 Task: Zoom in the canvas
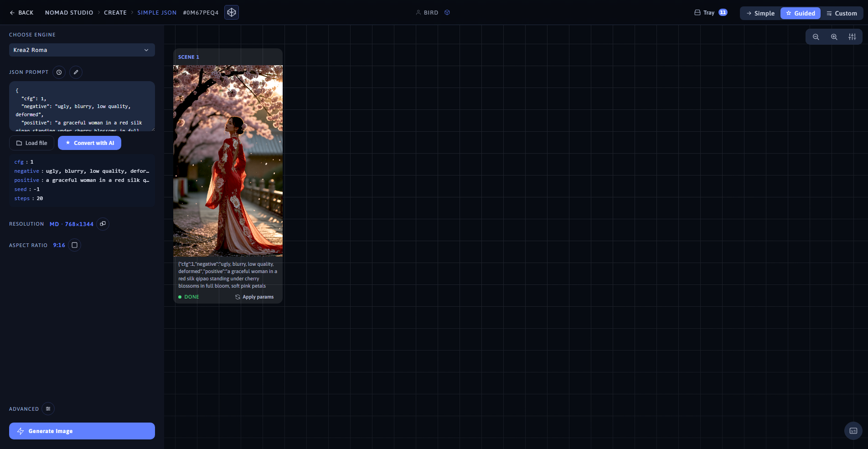coord(834,37)
